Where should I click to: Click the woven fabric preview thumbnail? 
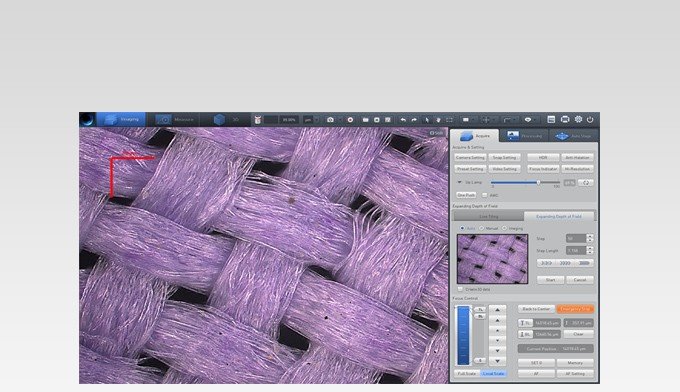pos(492,259)
